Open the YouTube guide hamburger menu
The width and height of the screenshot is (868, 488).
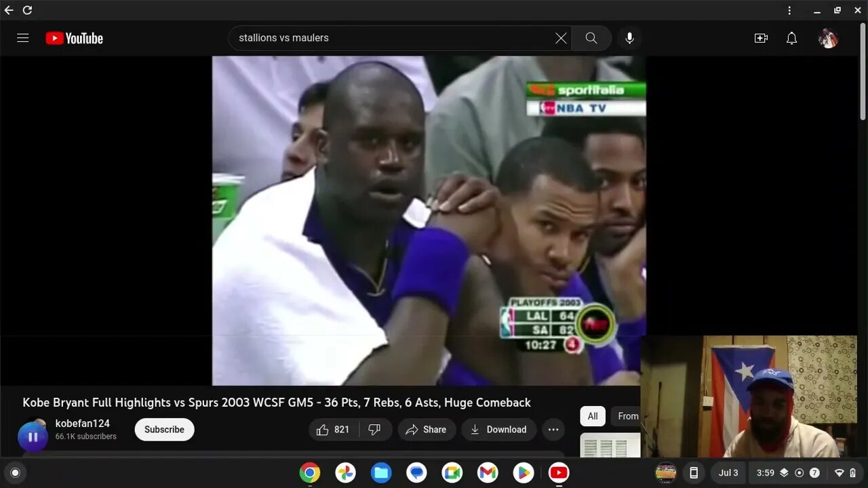click(x=22, y=38)
